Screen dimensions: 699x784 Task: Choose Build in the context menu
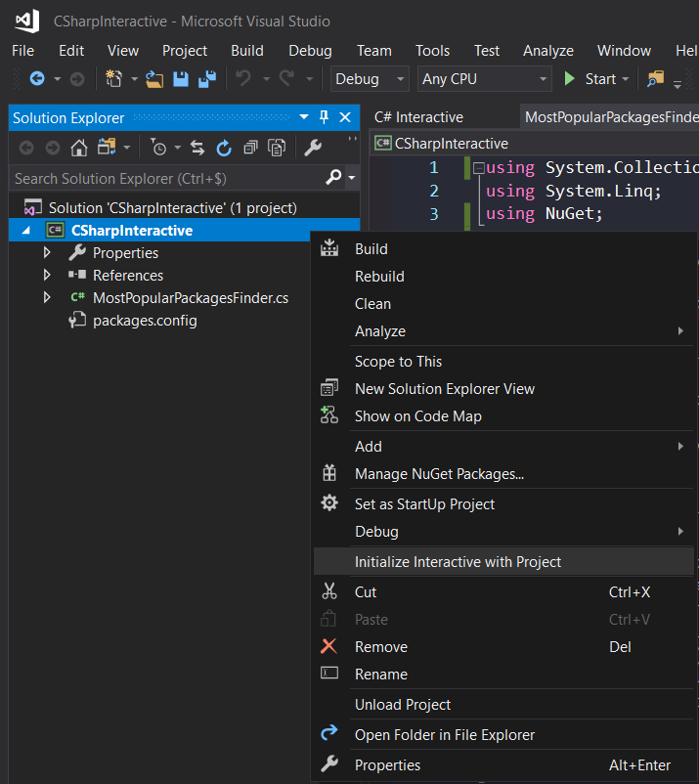[x=502, y=249]
